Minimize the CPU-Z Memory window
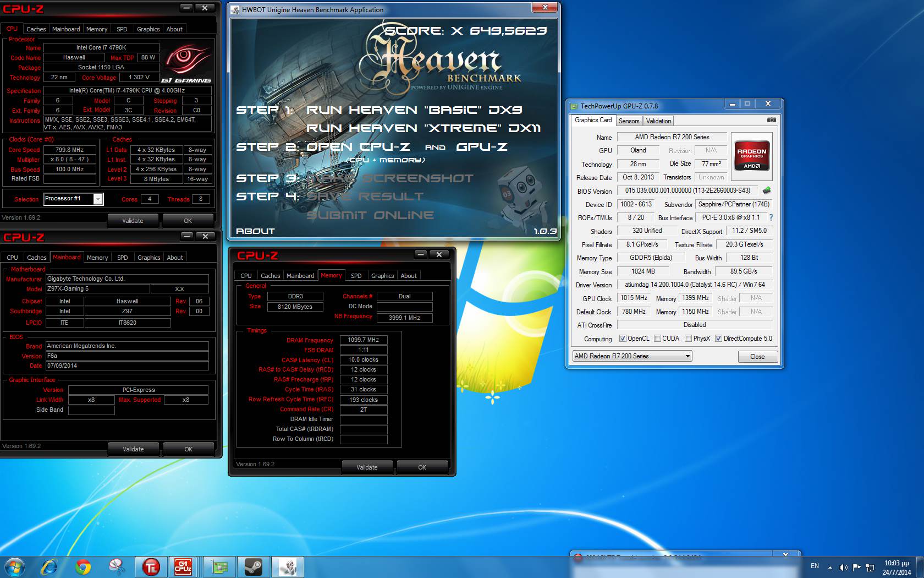The height and width of the screenshot is (578, 924). tap(421, 254)
